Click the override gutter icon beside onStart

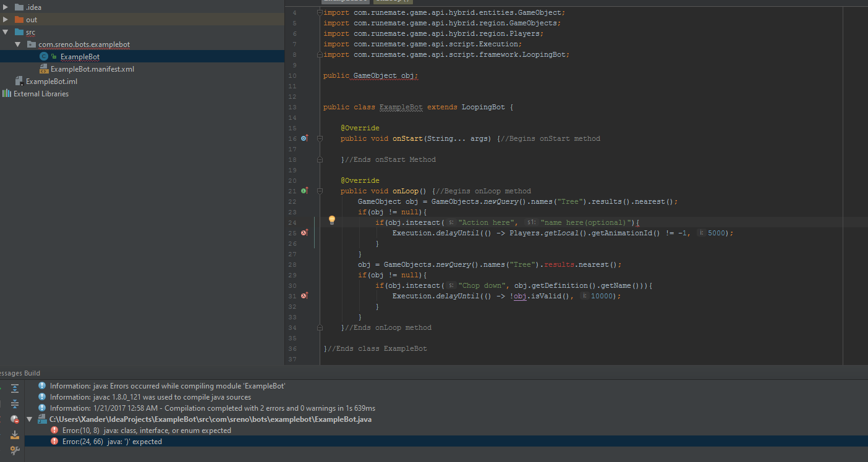click(x=304, y=138)
